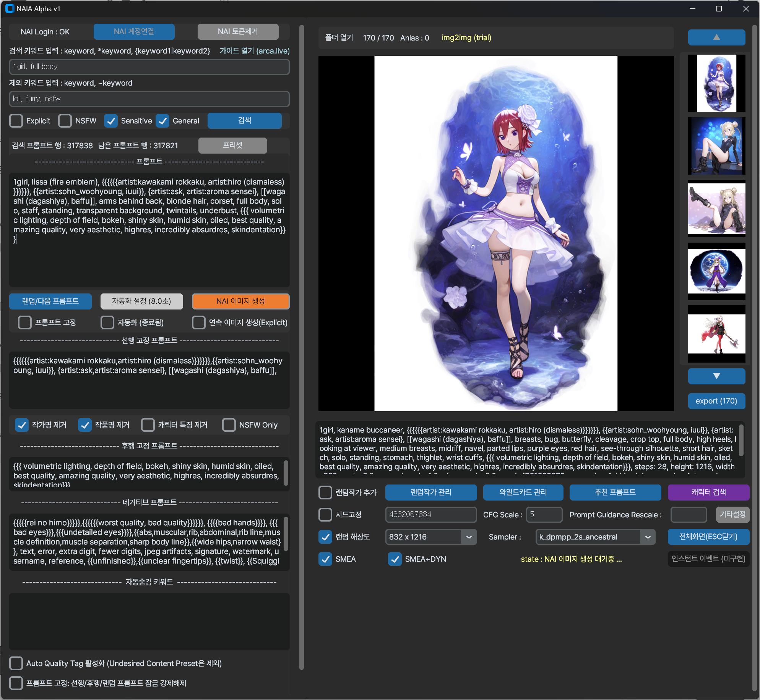This screenshot has width=760, height=700.
Task: Select the red-caped axe character thumbnail
Action: 716,334
